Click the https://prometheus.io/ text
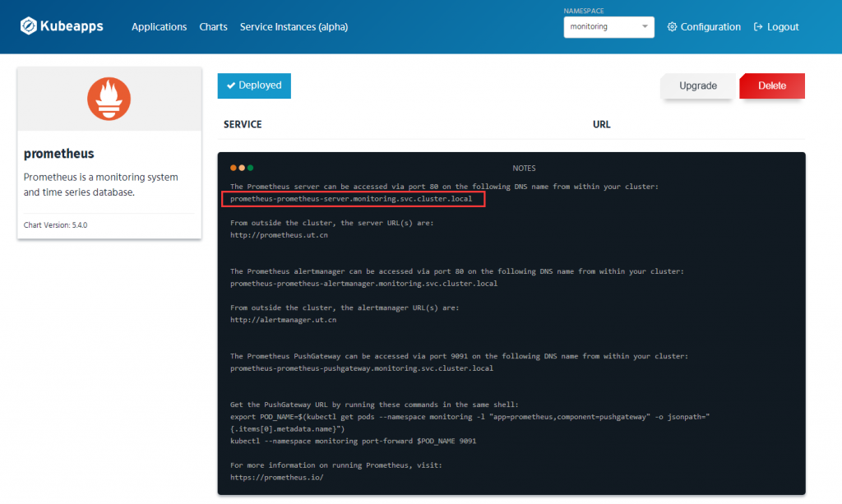This screenshot has width=842, height=504. [x=277, y=478]
